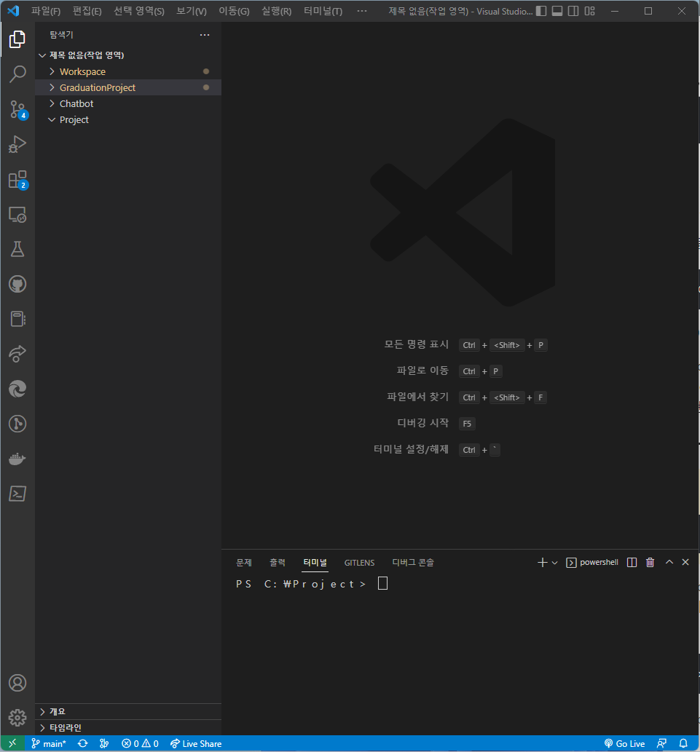This screenshot has width=700, height=752.
Task: Open the 터미널(T) menu
Action: pos(323,11)
